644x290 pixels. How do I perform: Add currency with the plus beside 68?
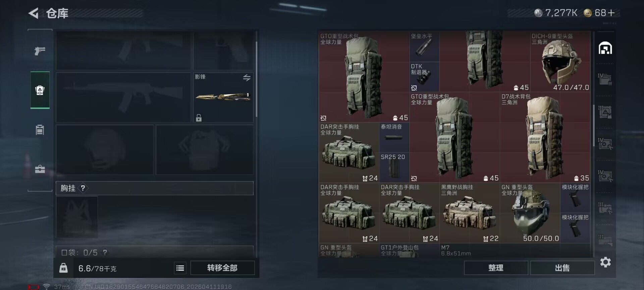tap(611, 13)
